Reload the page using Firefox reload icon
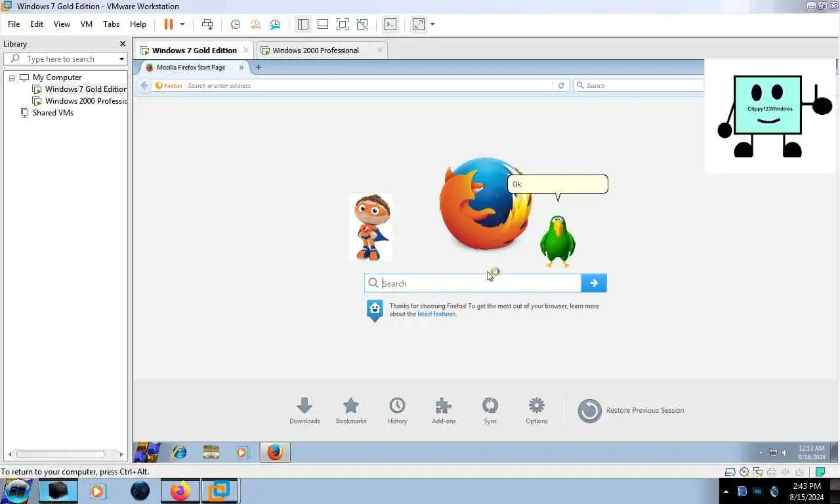Screen dimensions: 840x504 tap(561, 85)
